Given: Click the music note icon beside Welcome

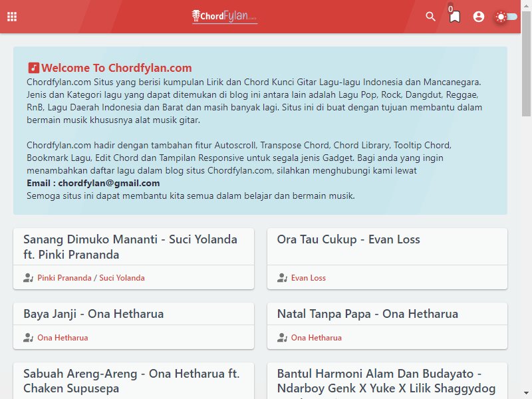Looking at the screenshot, I should click(33, 68).
